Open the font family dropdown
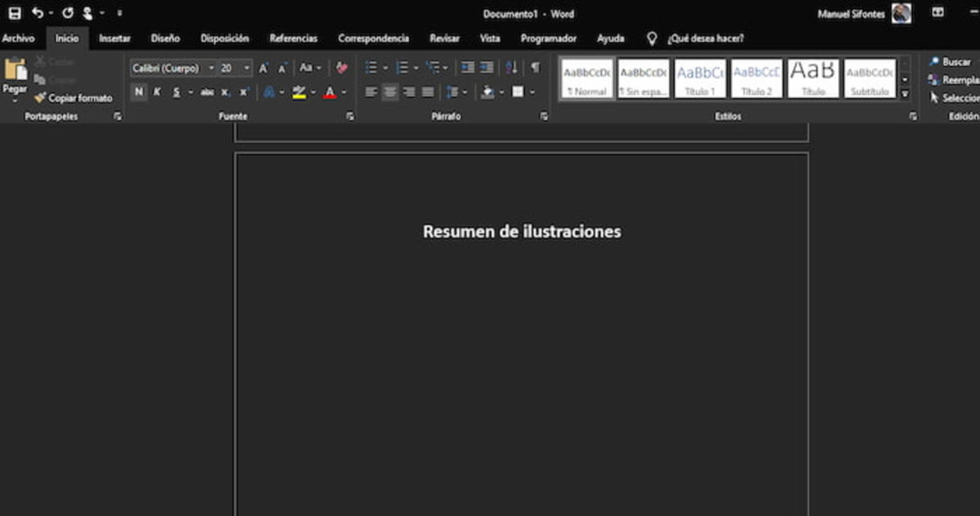This screenshot has width=980, height=516. [x=210, y=69]
